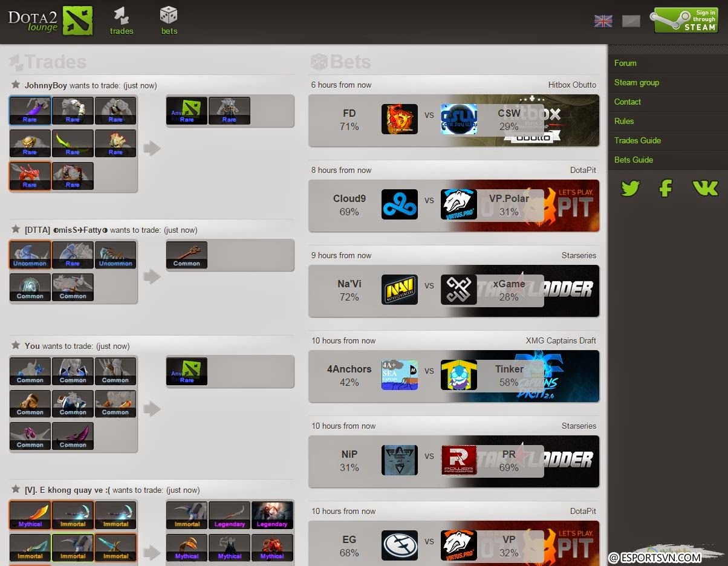
Task: Switch language with the UK flag
Action: pyautogui.click(x=603, y=21)
